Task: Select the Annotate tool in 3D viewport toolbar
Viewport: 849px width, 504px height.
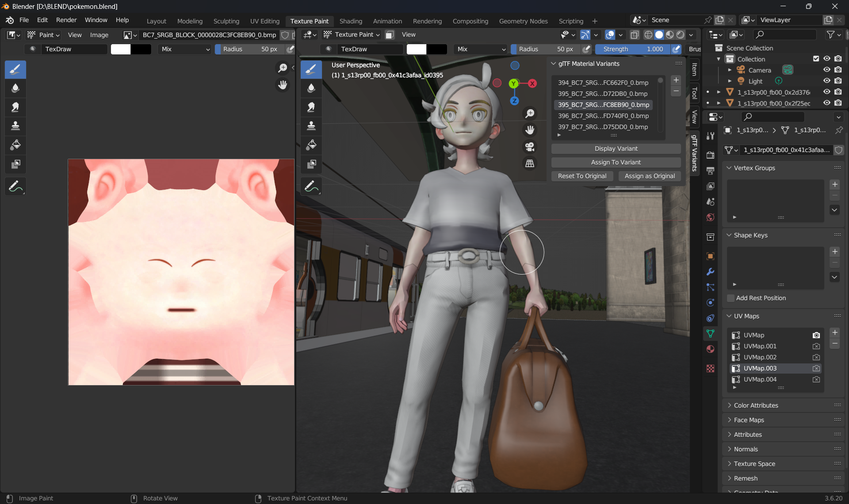Action: coord(311,187)
